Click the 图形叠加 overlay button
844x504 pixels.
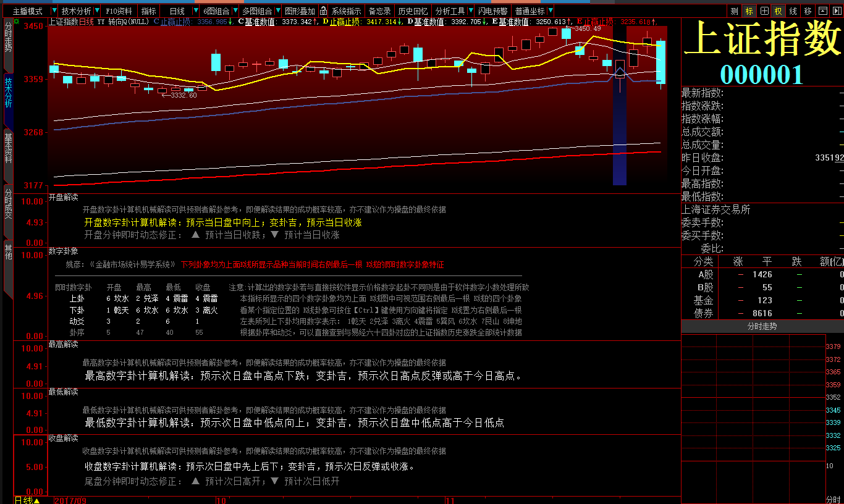click(300, 11)
